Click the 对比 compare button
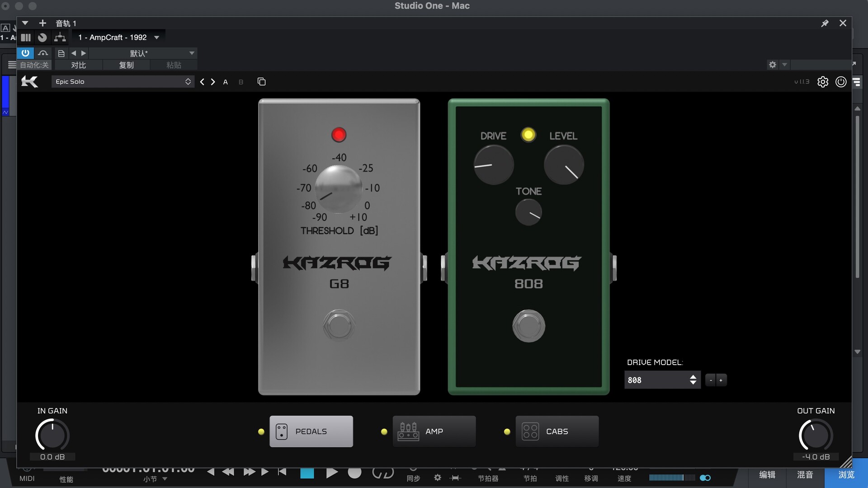 click(78, 65)
